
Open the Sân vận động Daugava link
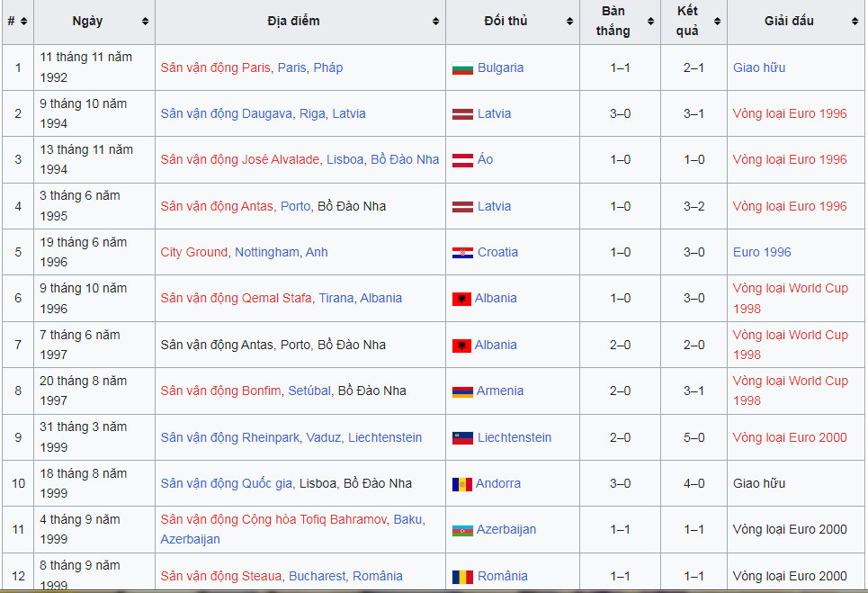[x=214, y=114]
